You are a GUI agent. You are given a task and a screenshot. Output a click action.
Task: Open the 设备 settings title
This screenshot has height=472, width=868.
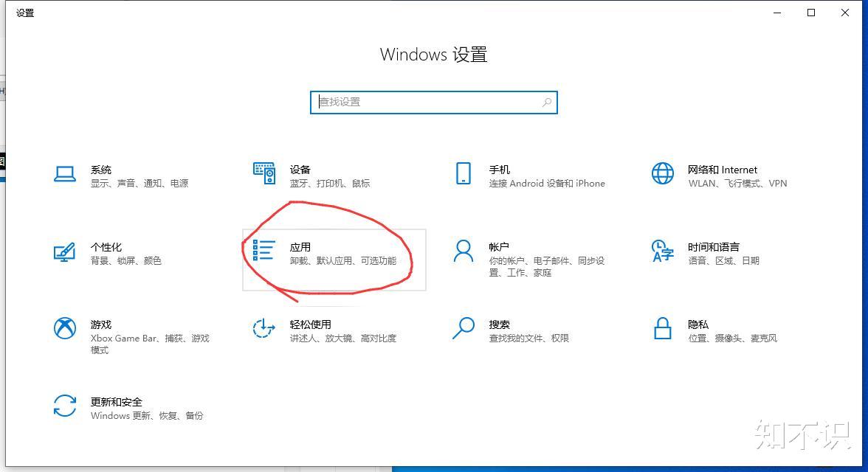click(x=300, y=170)
